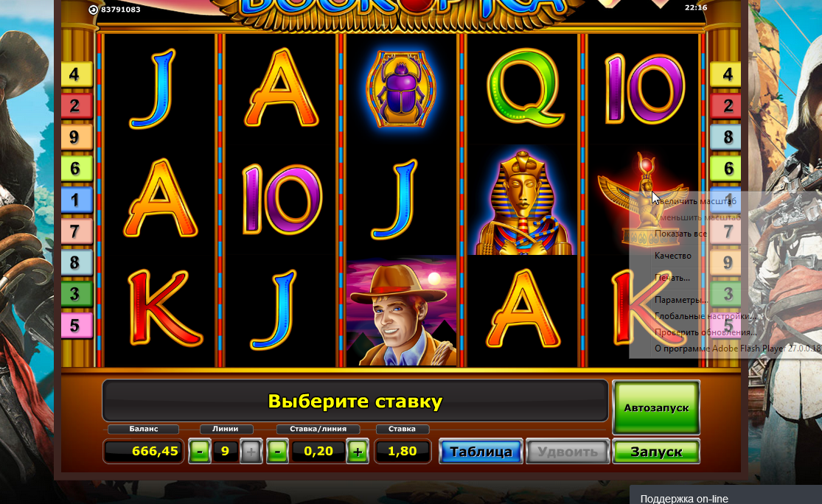Viewport: 822px width, 504px height.
Task: Click the explorer with hat symbol
Action: click(401, 311)
